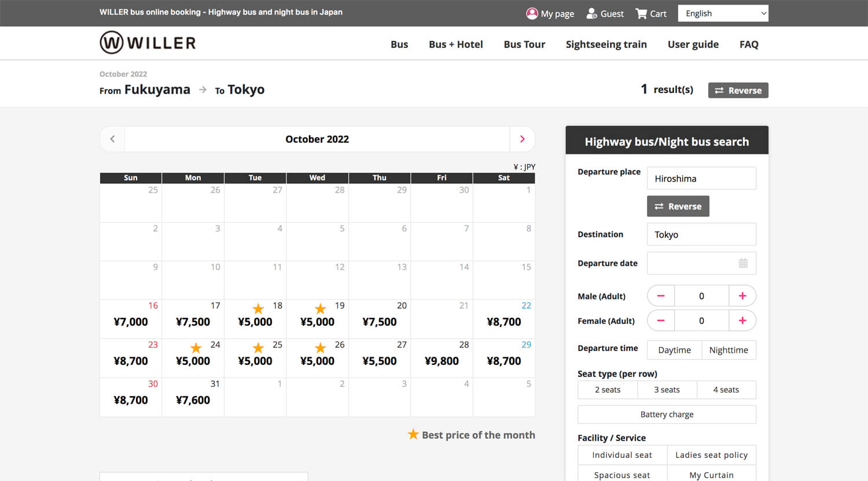Click the Departure place field
The image size is (868, 481).
(701, 178)
